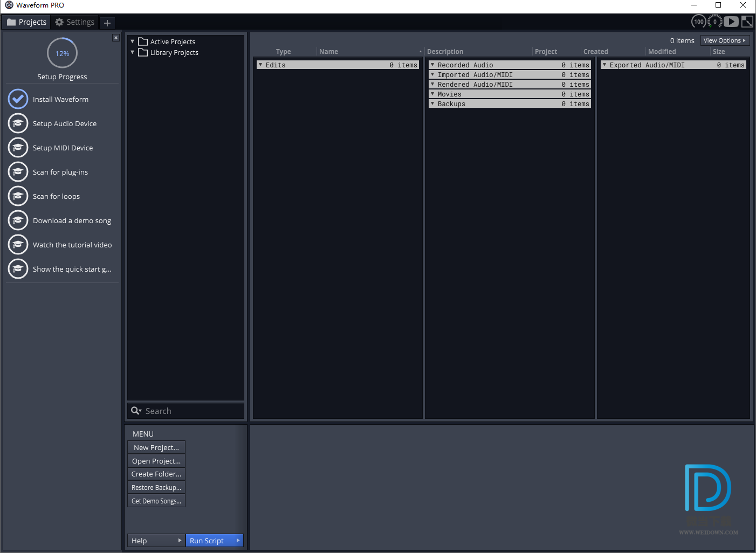The image size is (756, 553).
Task: Open the Run Script menu
Action: (x=215, y=541)
